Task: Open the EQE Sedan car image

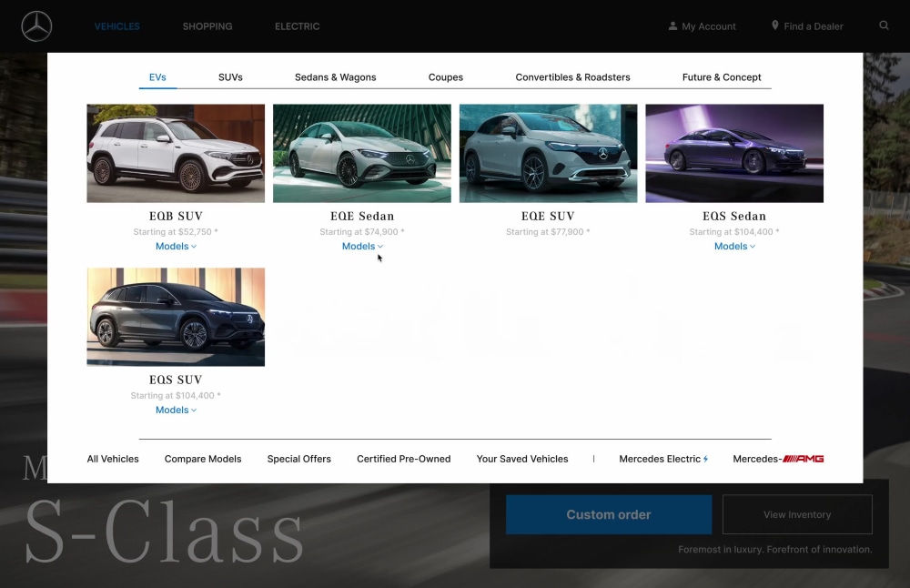Action: 362,153
